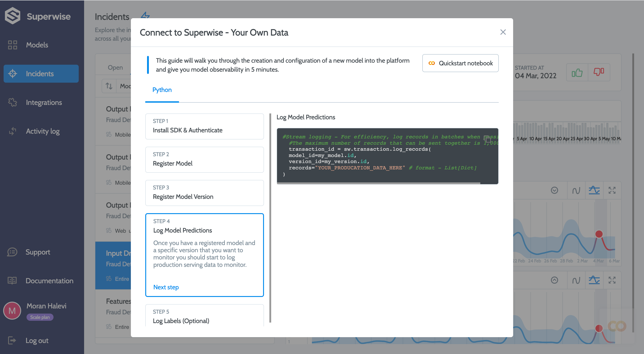
Task: Open Support via the chat bubble icon
Action: (x=12, y=252)
